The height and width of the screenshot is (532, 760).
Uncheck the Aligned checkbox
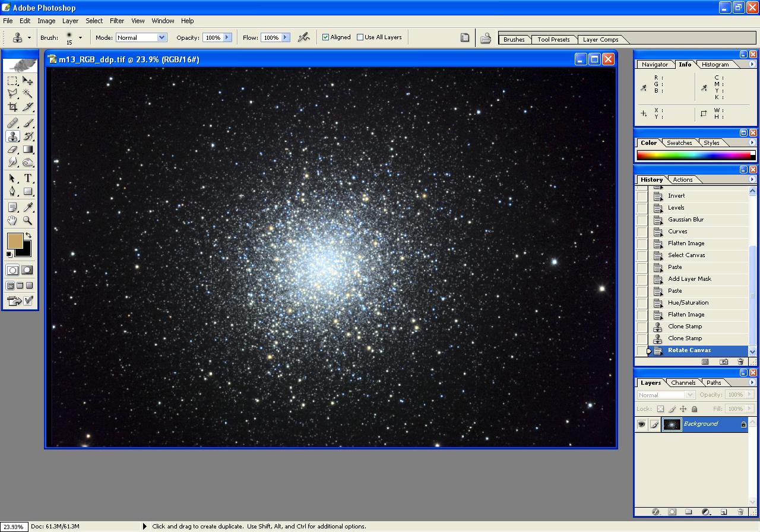pos(325,37)
